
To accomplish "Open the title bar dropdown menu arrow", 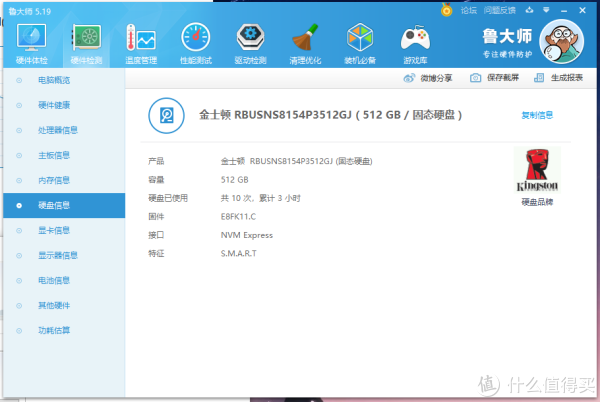I will click(x=546, y=10).
